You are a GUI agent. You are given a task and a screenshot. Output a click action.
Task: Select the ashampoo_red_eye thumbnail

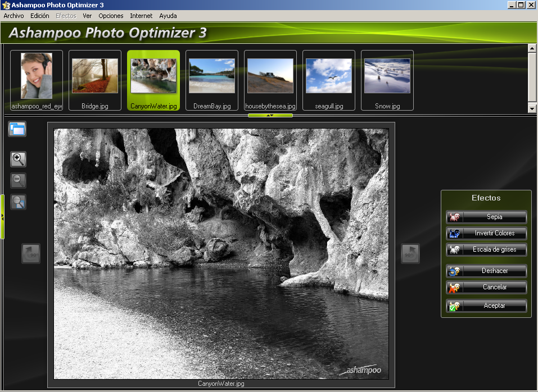[37, 80]
